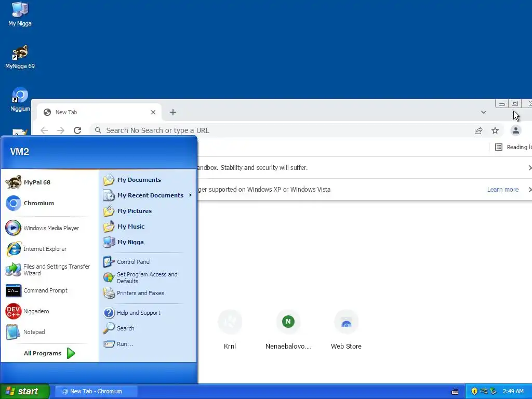Screen dimensions: 532x399
Task: Minimize the Chromium window
Action: [x=502, y=103]
